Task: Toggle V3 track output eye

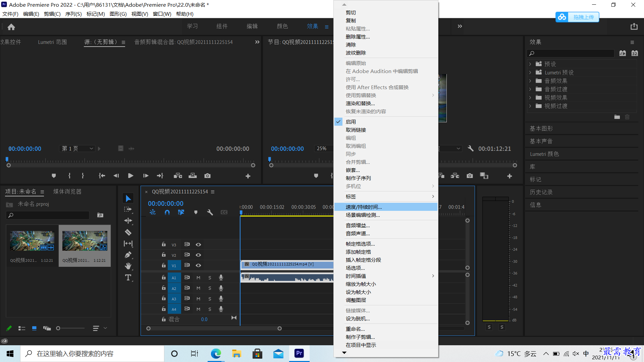Action: point(198,245)
